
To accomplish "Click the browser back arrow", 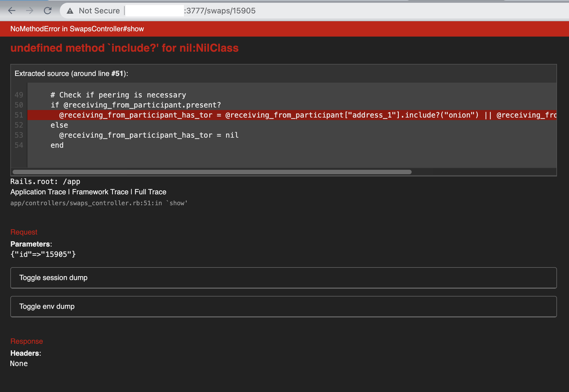I will pos(12,11).
